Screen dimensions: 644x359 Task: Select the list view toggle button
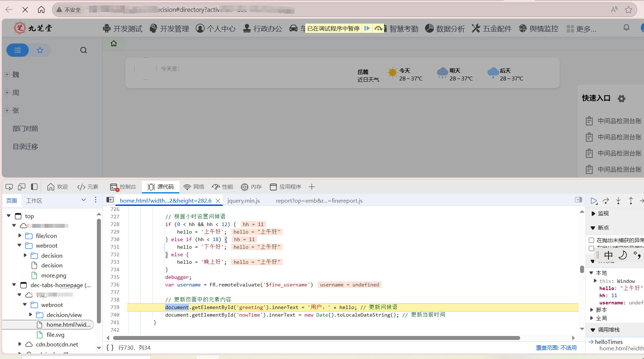tap(18, 50)
